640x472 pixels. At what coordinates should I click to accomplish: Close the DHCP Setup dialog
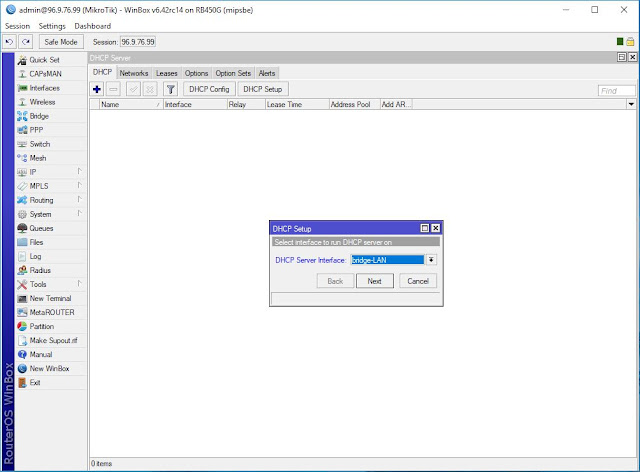436,228
